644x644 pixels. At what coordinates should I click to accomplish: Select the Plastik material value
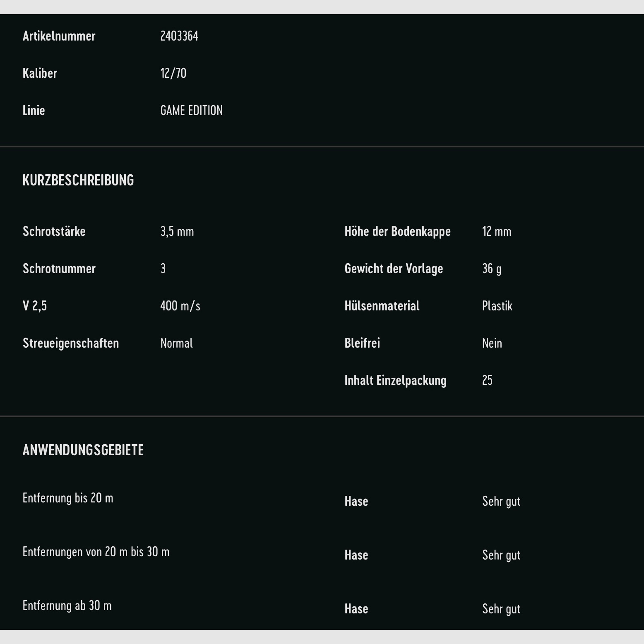(497, 306)
